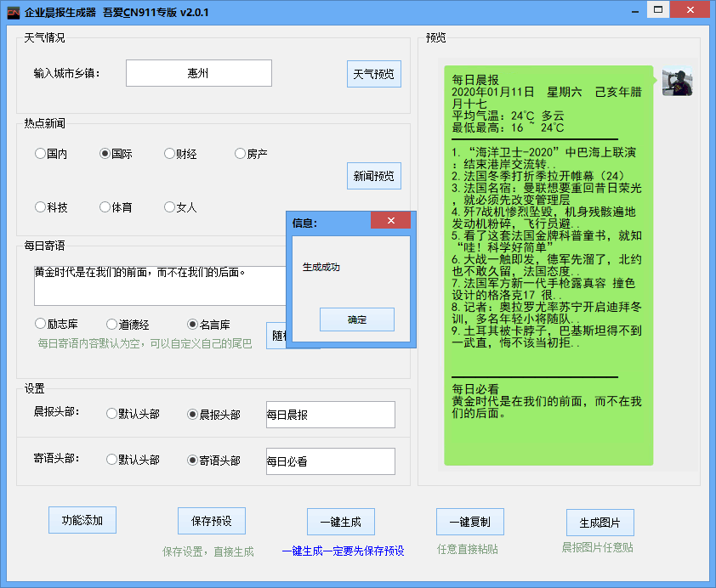The height and width of the screenshot is (588, 716).
Task: Click the 保存设置，直接生成 hint text
Action: [x=208, y=552]
